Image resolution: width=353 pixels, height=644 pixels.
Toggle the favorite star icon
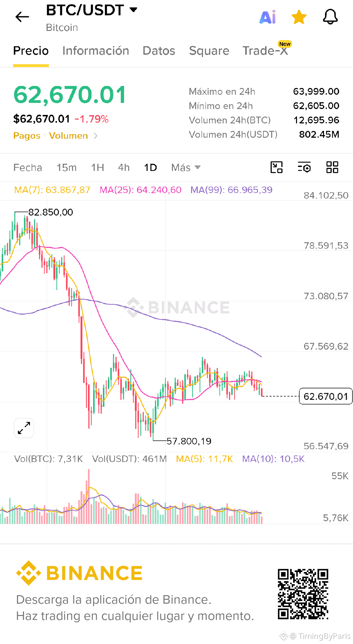point(299,17)
